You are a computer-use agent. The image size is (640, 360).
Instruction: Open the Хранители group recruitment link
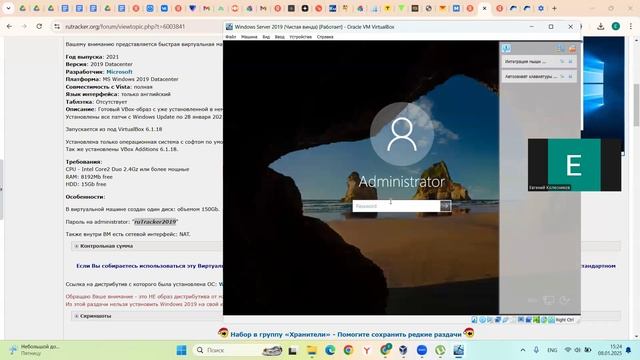pos(346,334)
